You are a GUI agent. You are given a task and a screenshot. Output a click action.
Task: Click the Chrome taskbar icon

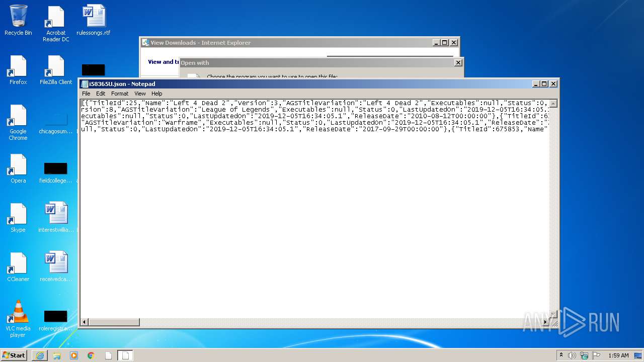(91, 355)
